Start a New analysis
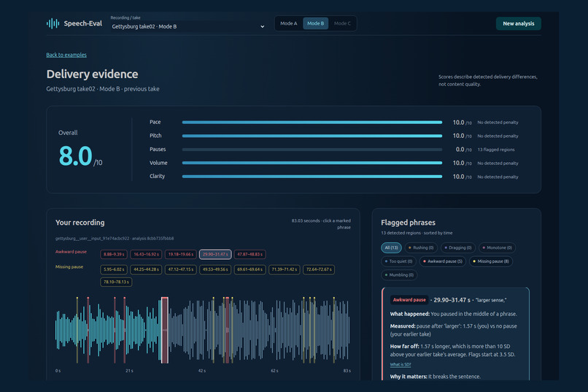 [x=518, y=23]
